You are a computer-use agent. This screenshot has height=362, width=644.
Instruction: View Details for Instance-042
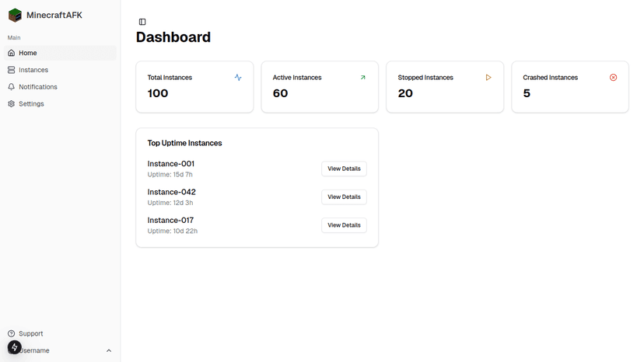344,197
